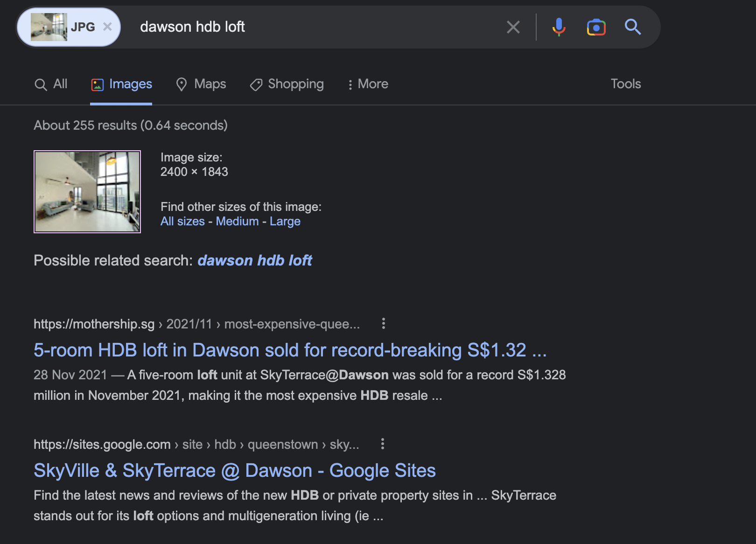The height and width of the screenshot is (544, 756).
Task: Open search by image camera icon
Action: click(x=596, y=27)
